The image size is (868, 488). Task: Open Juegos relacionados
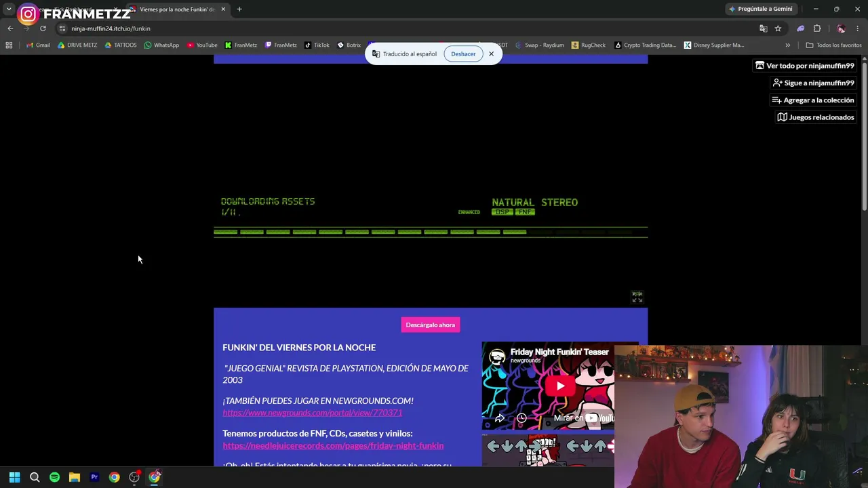[816, 117]
